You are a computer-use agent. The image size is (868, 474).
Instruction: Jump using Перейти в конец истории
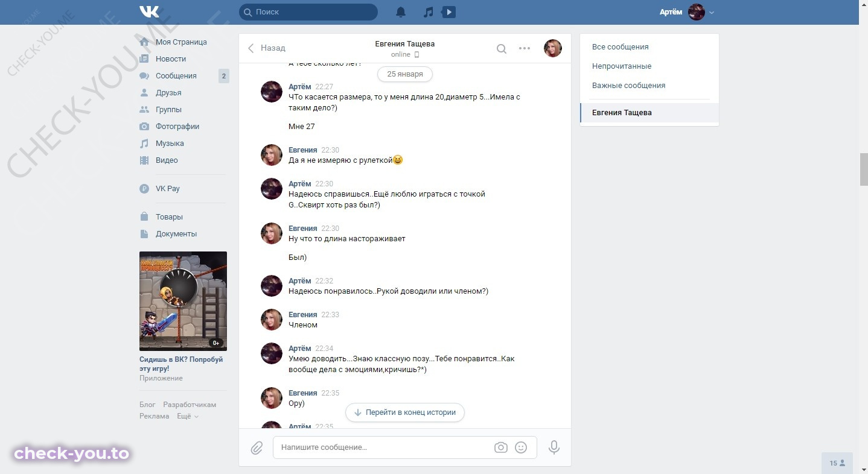tap(405, 412)
